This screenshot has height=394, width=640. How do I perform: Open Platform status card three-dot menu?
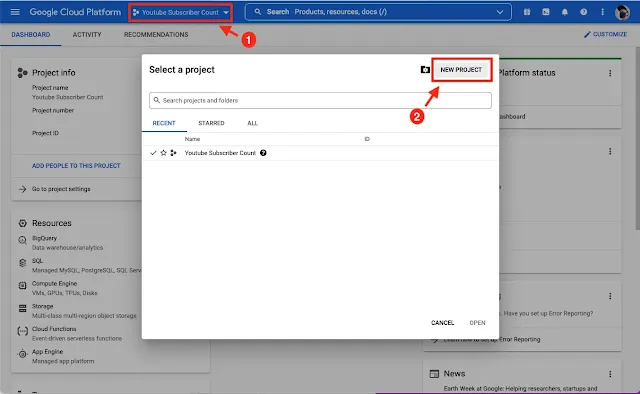(x=610, y=73)
